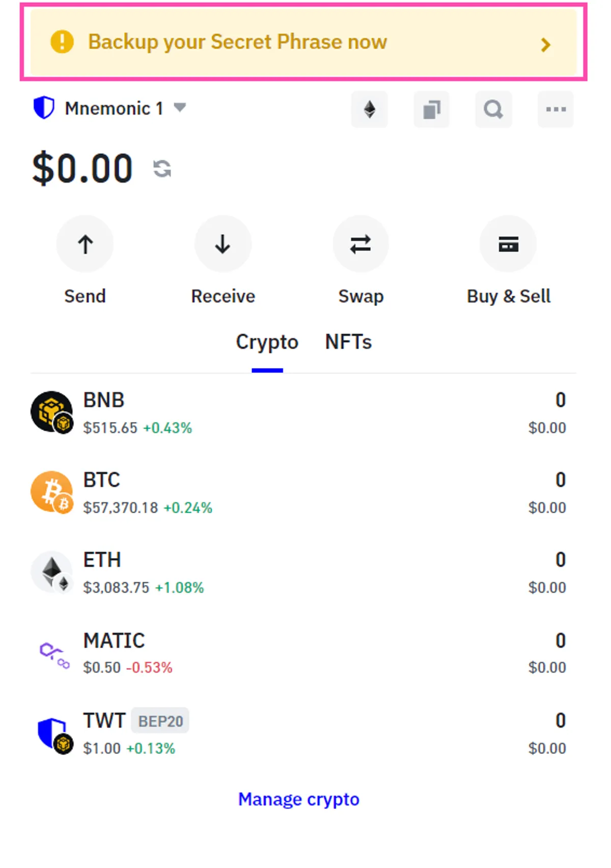Screen dimensions: 611x868
Task: Tap the Receive arrow-down icon
Action: (223, 244)
